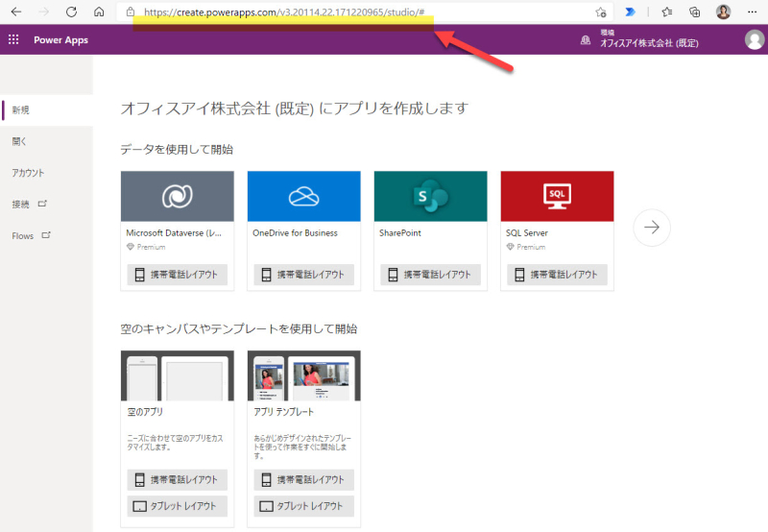Click the SQL Server tile image
Image resolution: width=768 pixels, height=532 pixels.
(557, 196)
